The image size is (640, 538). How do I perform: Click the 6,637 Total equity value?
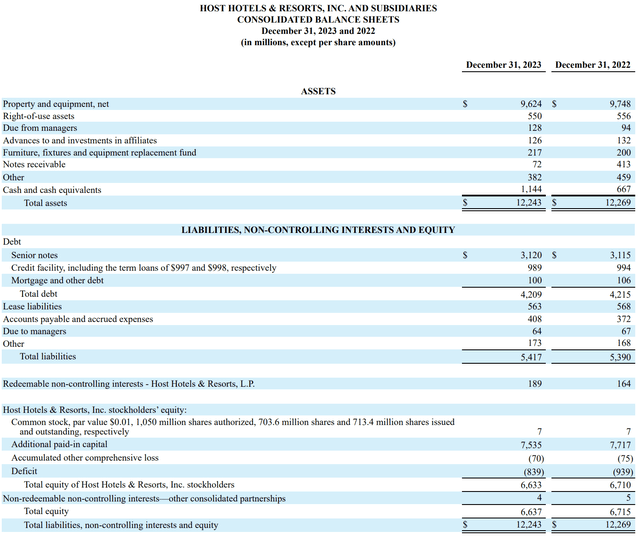pyautogui.click(x=531, y=512)
